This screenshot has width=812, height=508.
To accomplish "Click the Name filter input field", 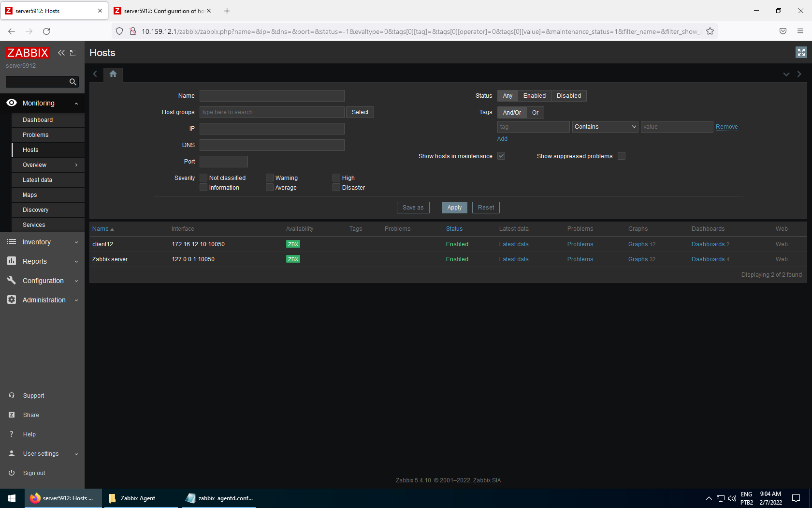I will [272, 95].
